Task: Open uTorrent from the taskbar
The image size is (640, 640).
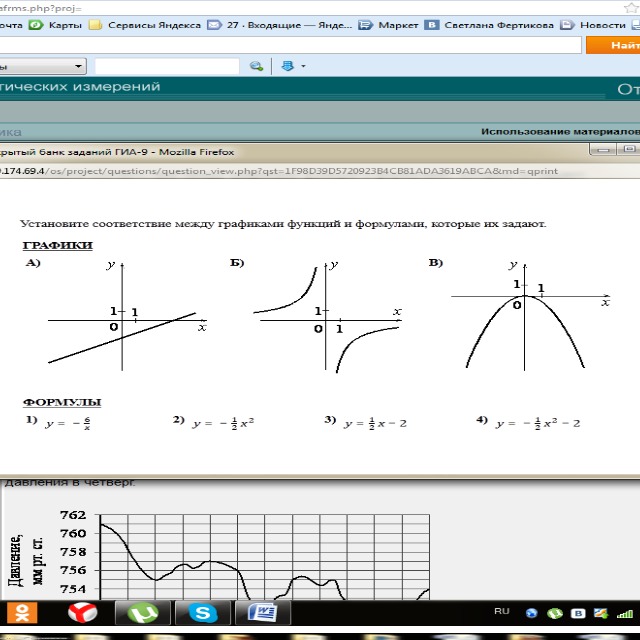Action: click(x=142, y=613)
